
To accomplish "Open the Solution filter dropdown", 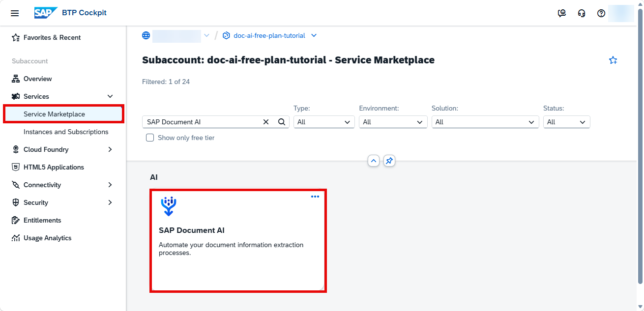I will (485, 122).
